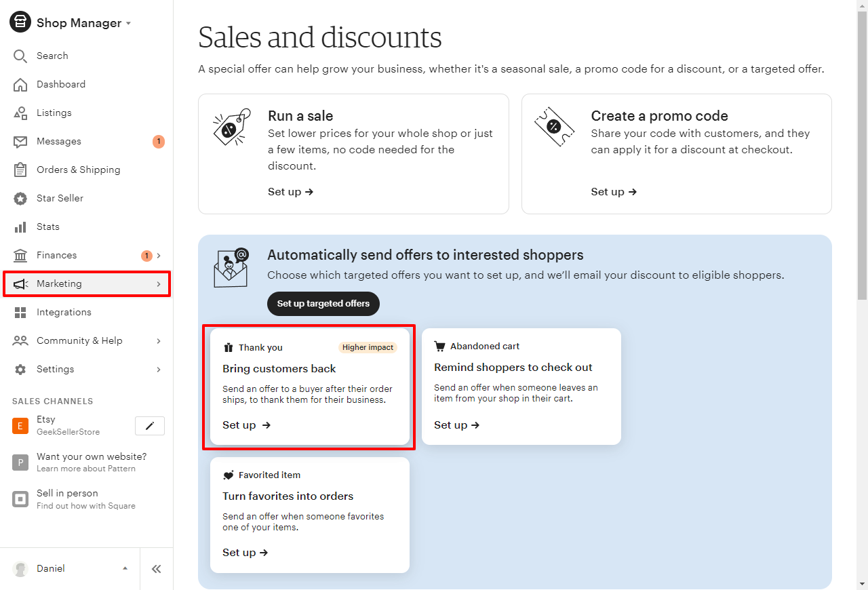
Task: Select Listings in the sidebar
Action: pos(54,113)
